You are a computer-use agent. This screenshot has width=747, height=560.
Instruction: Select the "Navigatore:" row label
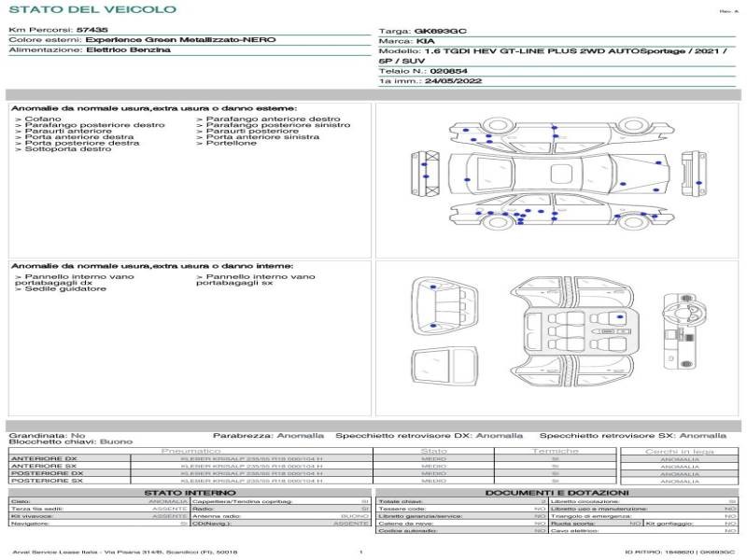tap(30, 524)
